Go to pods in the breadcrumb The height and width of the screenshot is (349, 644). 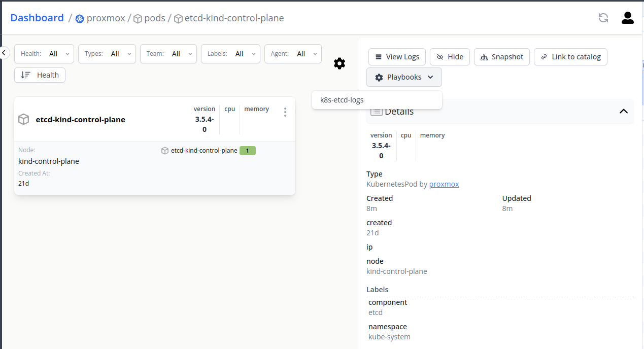154,18
